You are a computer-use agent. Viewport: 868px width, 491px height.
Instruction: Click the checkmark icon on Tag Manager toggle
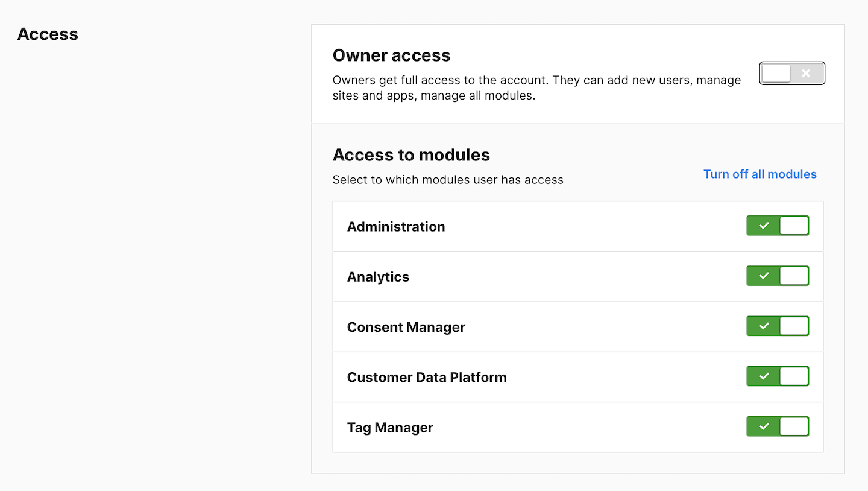point(764,426)
